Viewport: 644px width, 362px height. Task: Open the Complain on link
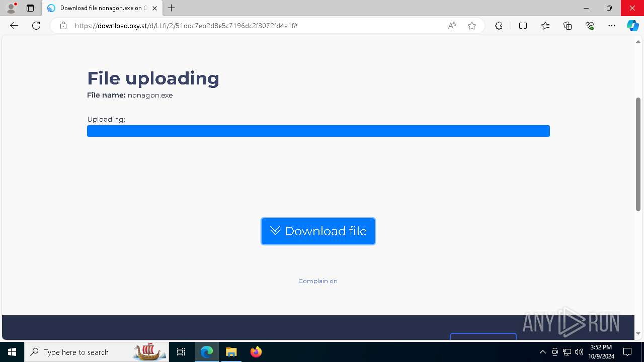(318, 281)
